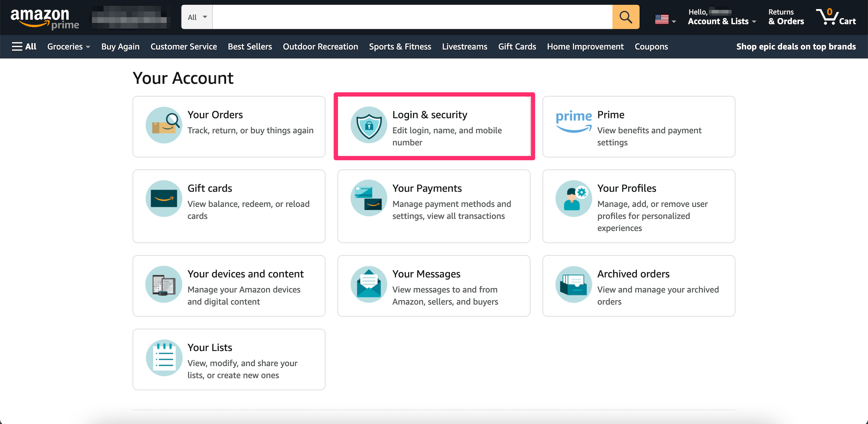Open Customer Service from nav bar
Image resolution: width=868 pixels, height=424 pixels.
click(x=183, y=47)
